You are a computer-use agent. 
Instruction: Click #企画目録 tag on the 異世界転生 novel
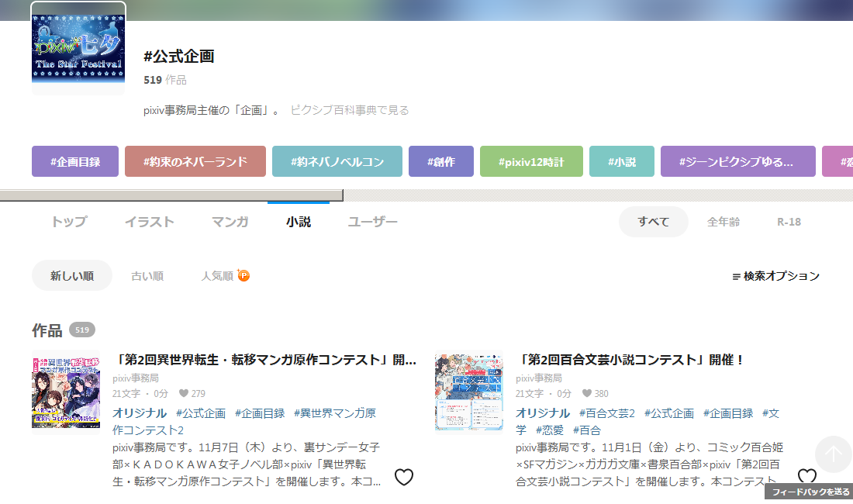(260, 413)
